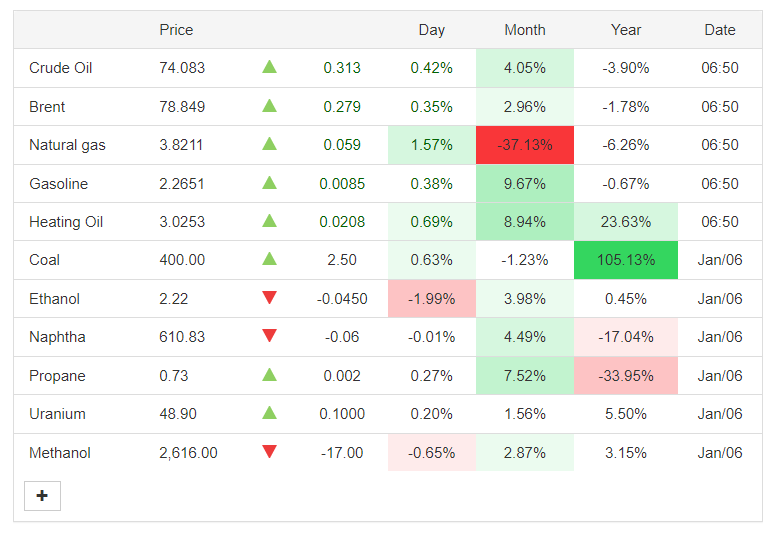The width and height of the screenshot is (775, 536).
Task: Open the Propane commodity link
Action: pyautogui.click(x=57, y=376)
